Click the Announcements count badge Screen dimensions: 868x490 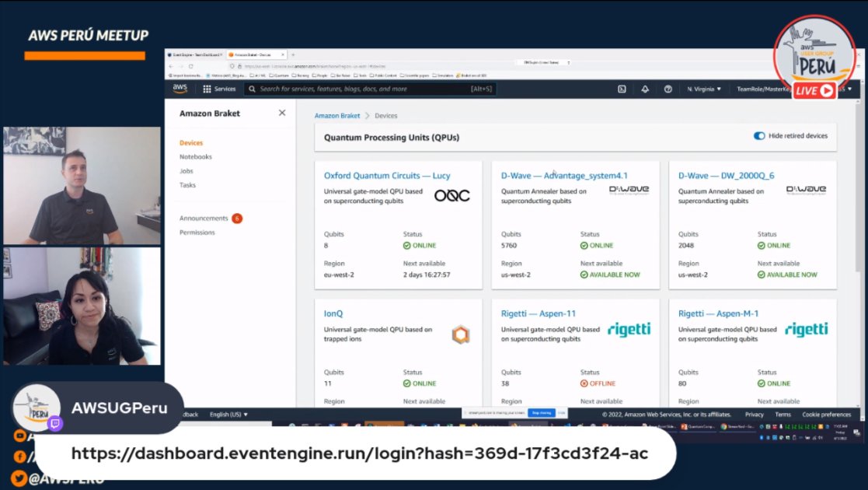point(237,219)
